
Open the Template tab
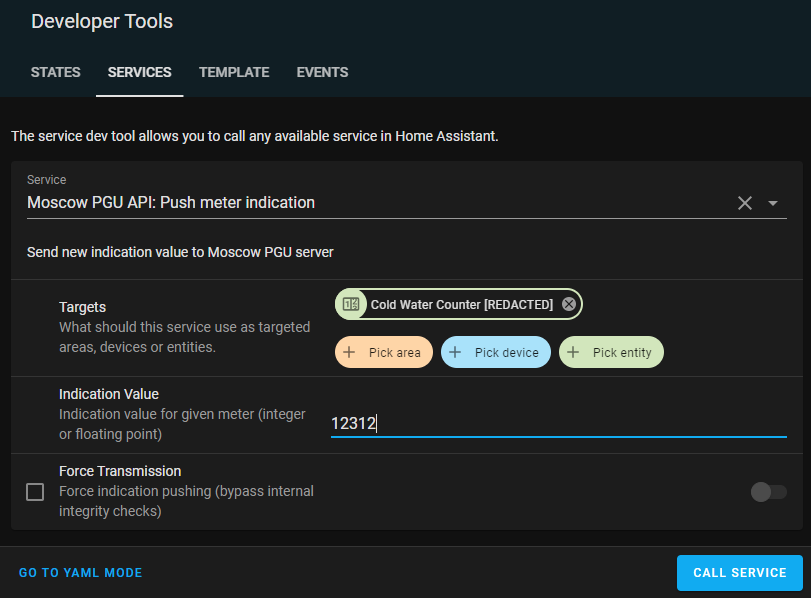tap(234, 72)
